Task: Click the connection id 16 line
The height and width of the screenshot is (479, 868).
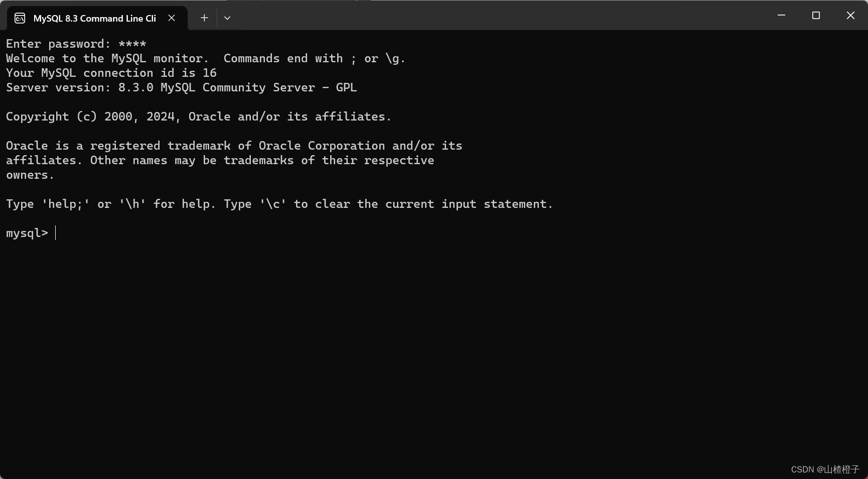Action: click(110, 73)
